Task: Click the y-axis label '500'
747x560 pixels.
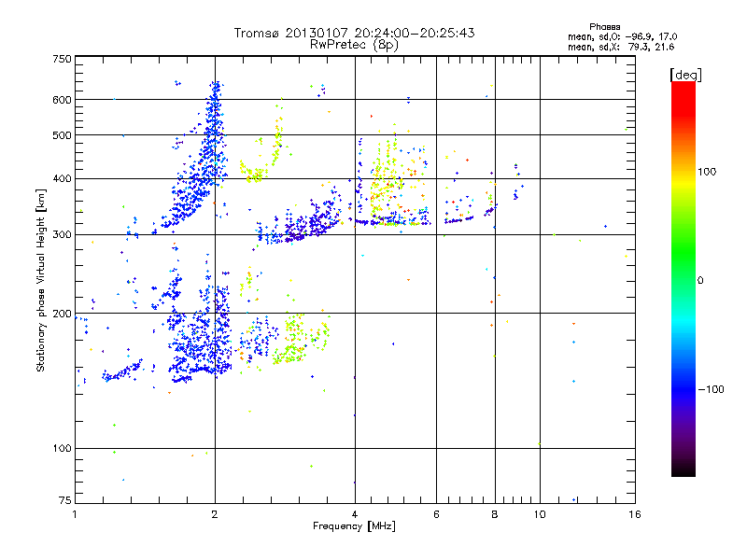Action: tap(62, 135)
